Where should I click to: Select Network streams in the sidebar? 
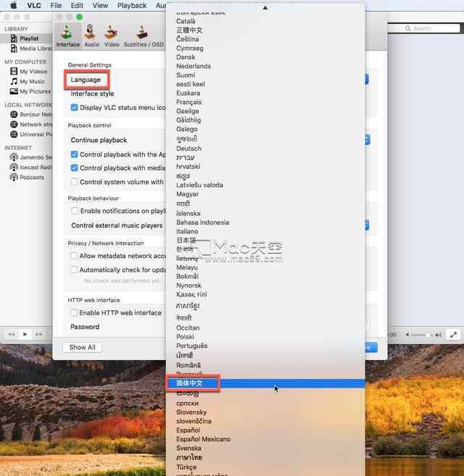[x=31, y=125]
